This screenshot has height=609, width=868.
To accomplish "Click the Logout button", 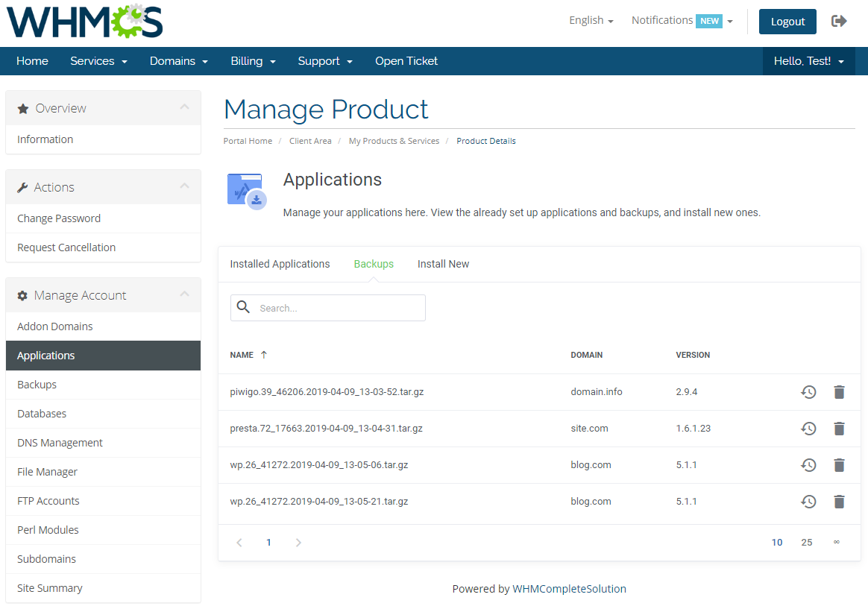I will tap(787, 22).
